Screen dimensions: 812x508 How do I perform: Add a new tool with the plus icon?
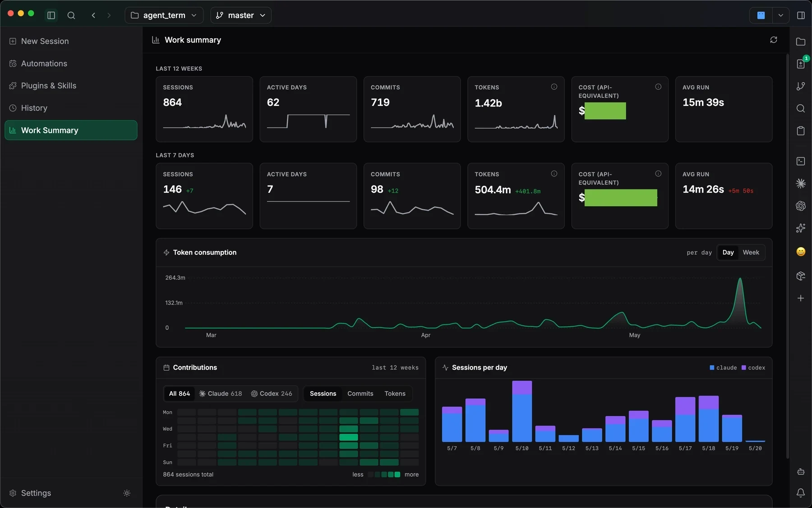pos(801,298)
